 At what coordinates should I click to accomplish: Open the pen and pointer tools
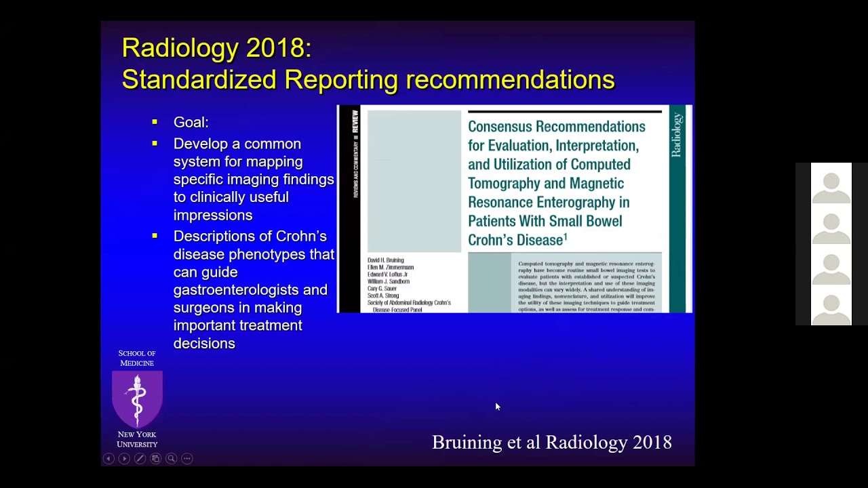(140, 459)
